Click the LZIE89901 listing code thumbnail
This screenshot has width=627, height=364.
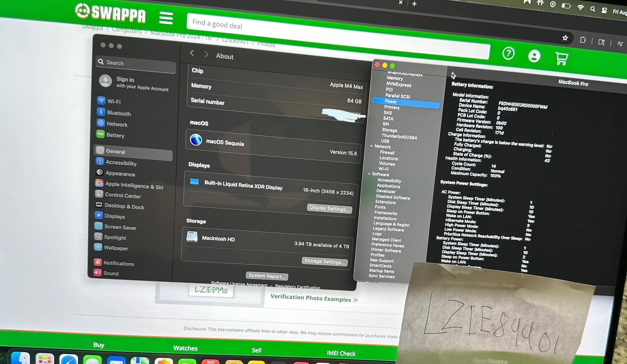(x=211, y=290)
